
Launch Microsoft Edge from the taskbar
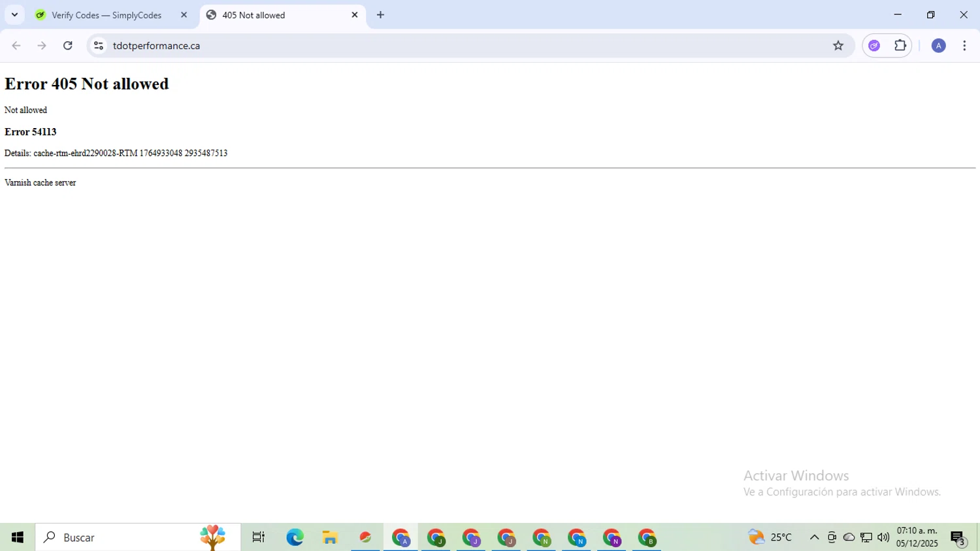pos(295,537)
